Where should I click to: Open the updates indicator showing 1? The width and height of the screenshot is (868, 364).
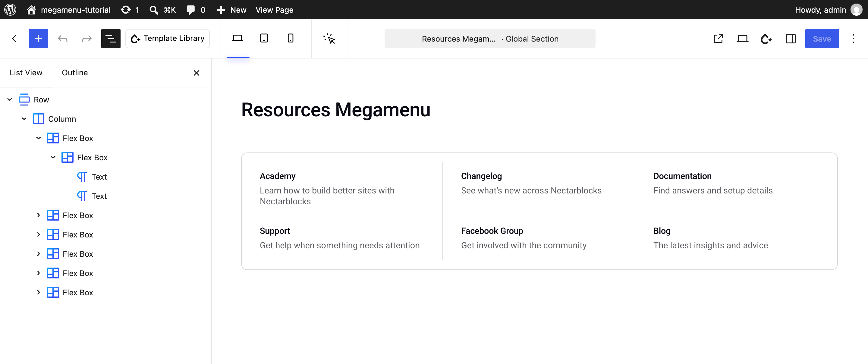tap(130, 9)
